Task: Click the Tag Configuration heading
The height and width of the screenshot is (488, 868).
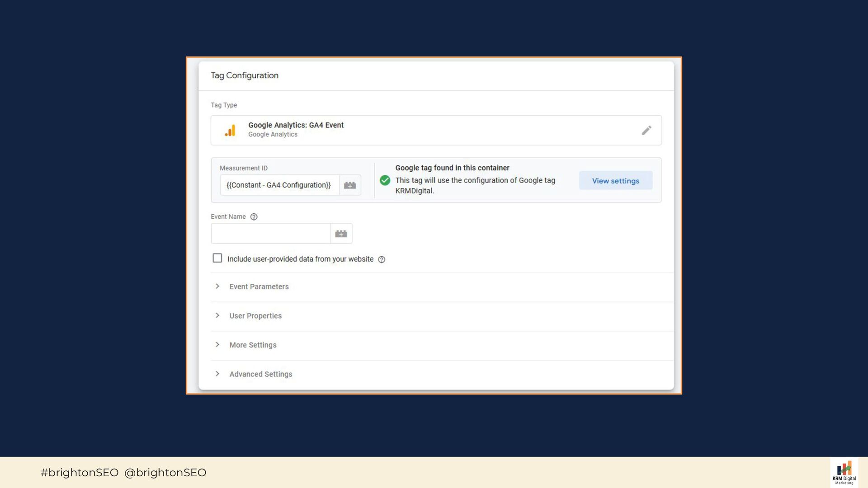Action: tap(245, 75)
